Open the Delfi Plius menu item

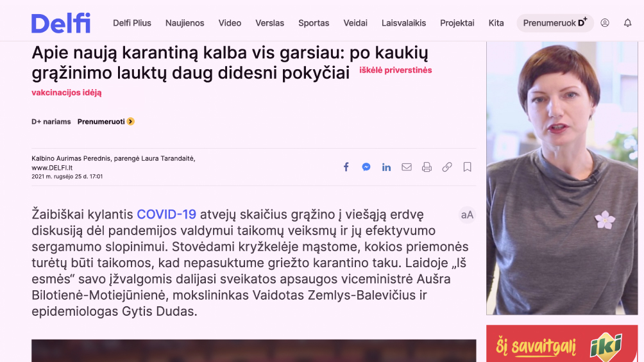(132, 23)
